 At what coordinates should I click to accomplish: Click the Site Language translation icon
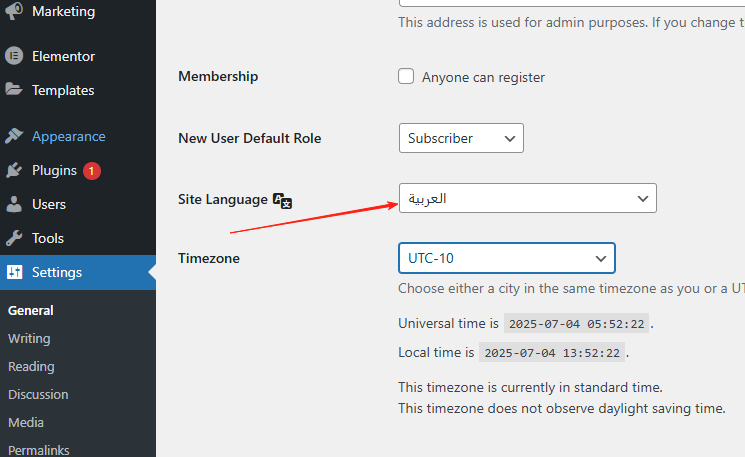coord(283,200)
